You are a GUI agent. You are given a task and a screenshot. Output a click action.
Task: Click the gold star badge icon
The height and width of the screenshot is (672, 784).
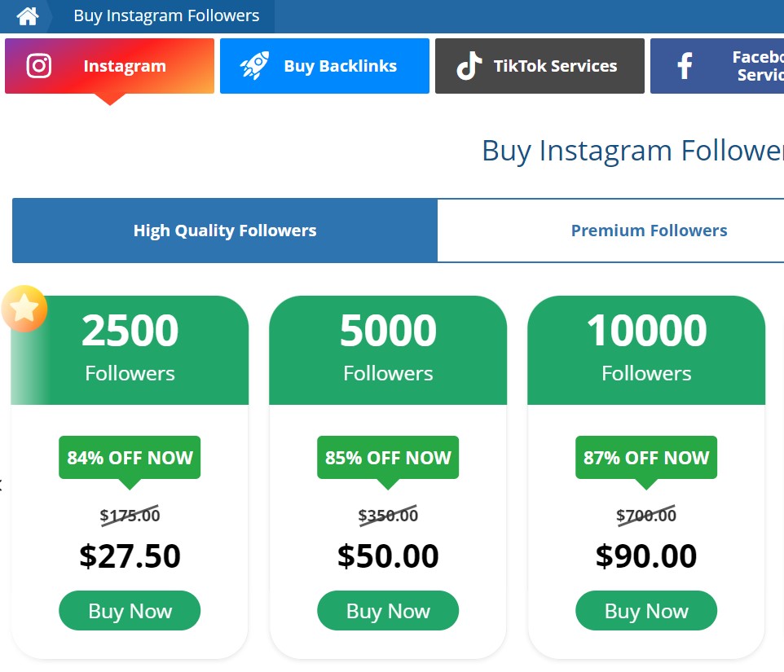24,308
